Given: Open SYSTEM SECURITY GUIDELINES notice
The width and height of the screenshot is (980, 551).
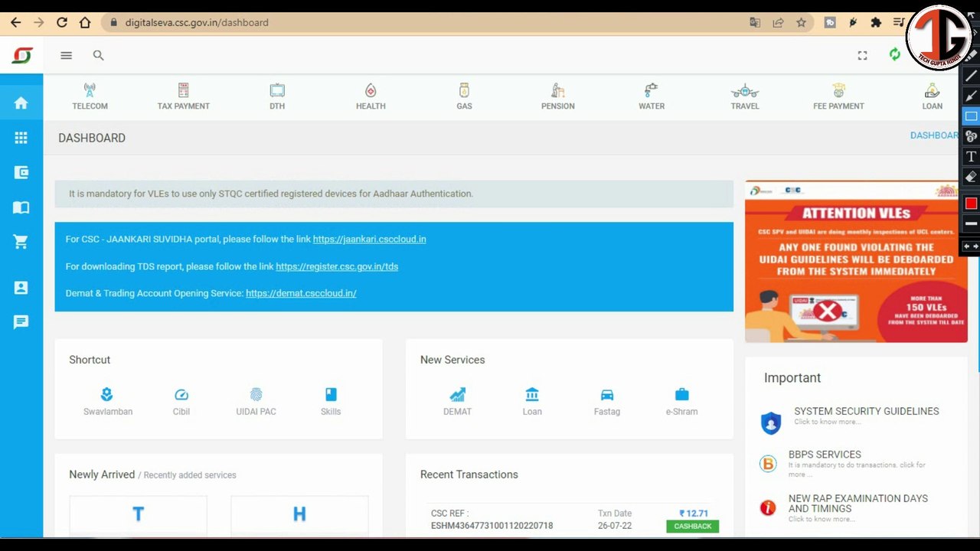Looking at the screenshot, I should pyautogui.click(x=866, y=411).
